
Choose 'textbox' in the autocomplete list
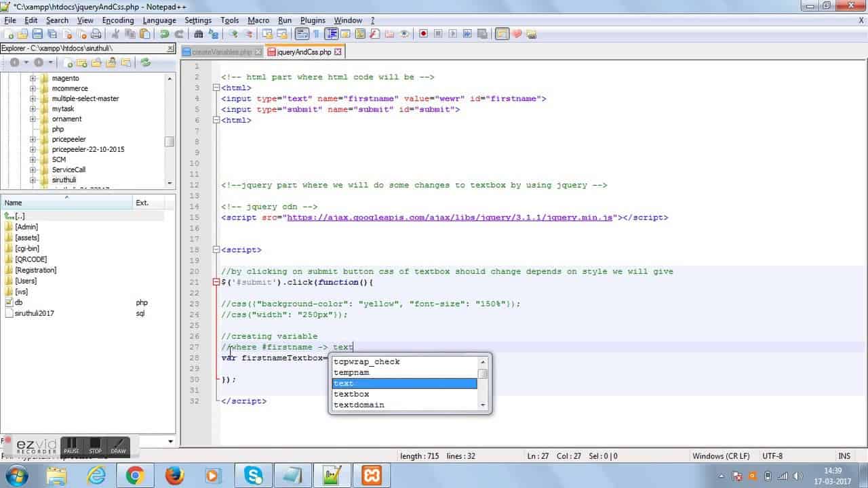pyautogui.click(x=404, y=394)
